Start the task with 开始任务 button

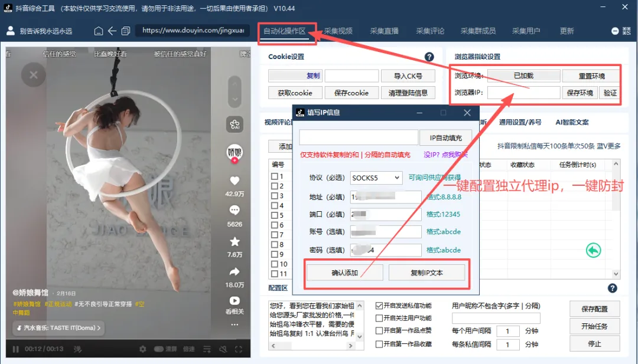pyautogui.click(x=595, y=326)
